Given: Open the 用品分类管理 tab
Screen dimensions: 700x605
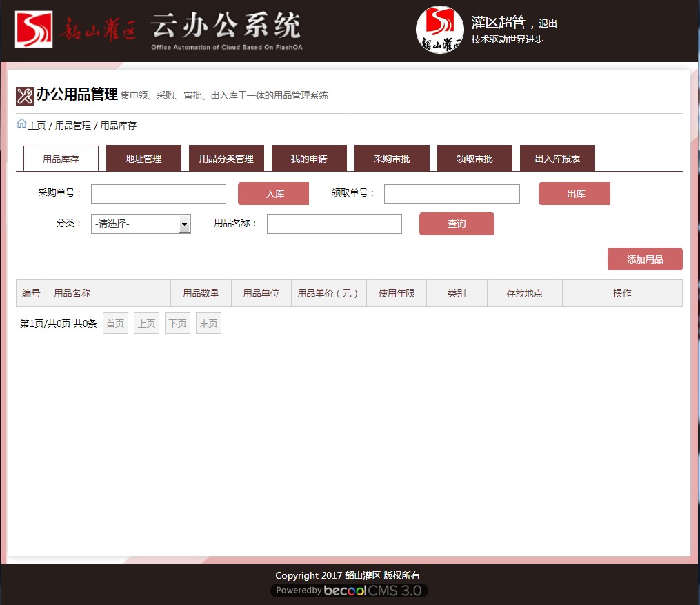Looking at the screenshot, I should pyautogui.click(x=226, y=159).
